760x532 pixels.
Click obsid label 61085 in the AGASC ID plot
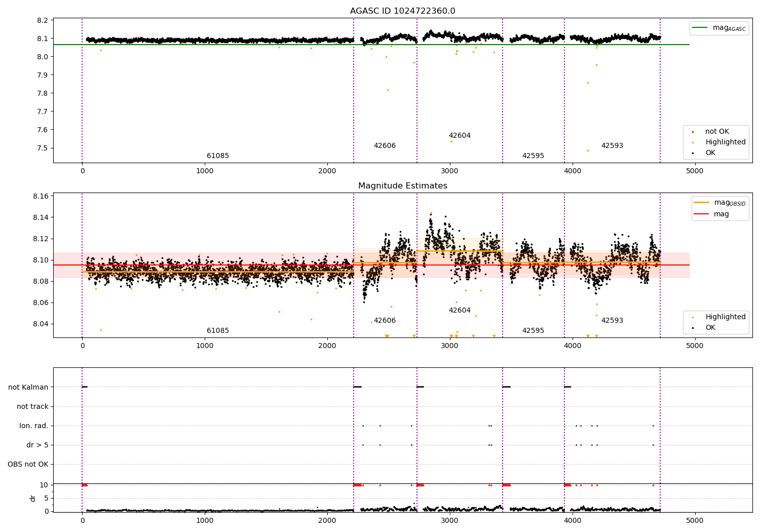pos(218,156)
